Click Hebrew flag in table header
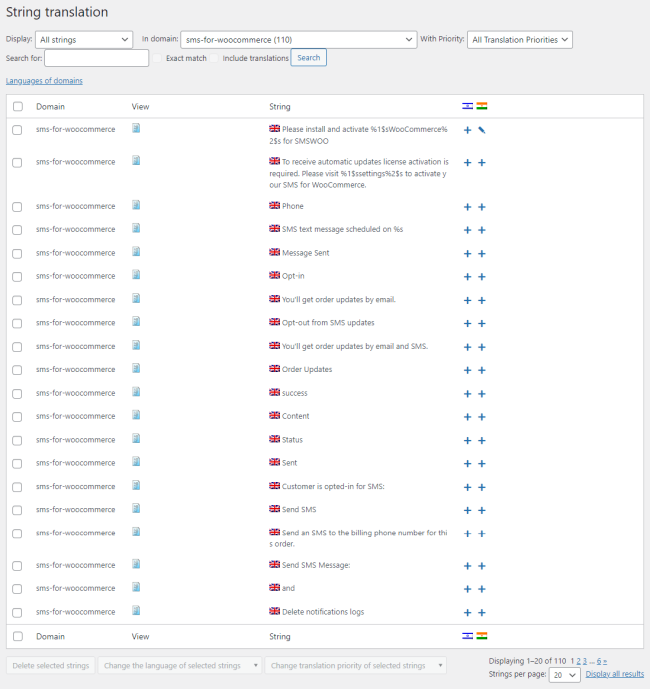The height and width of the screenshot is (689, 650). [x=468, y=106]
